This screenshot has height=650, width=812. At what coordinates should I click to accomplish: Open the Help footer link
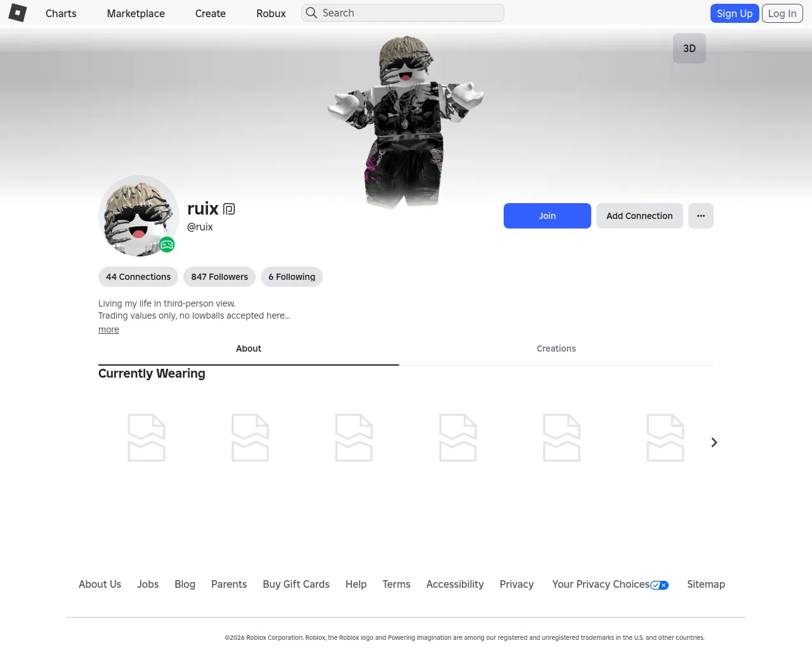(356, 584)
